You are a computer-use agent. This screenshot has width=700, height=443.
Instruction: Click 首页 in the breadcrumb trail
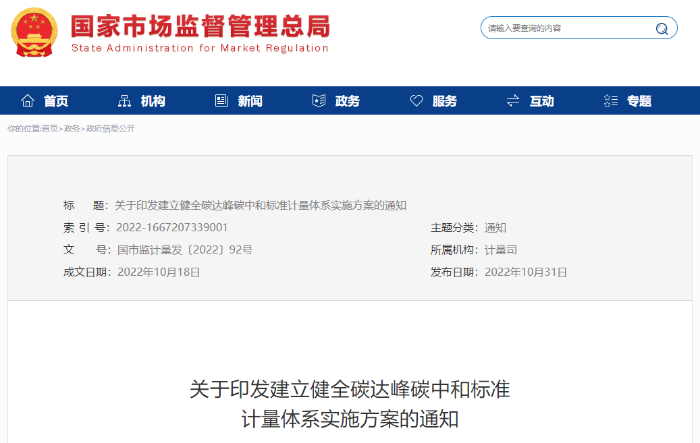[x=48, y=128]
